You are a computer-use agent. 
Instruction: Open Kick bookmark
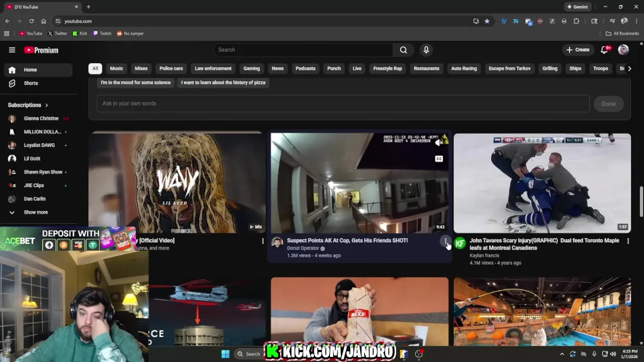point(80,33)
